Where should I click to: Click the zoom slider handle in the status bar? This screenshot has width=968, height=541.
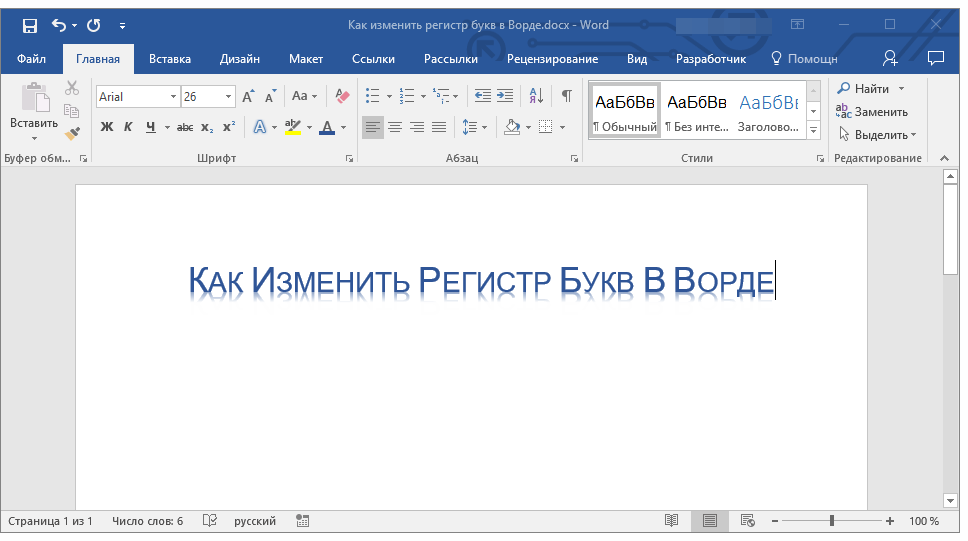[x=831, y=521]
